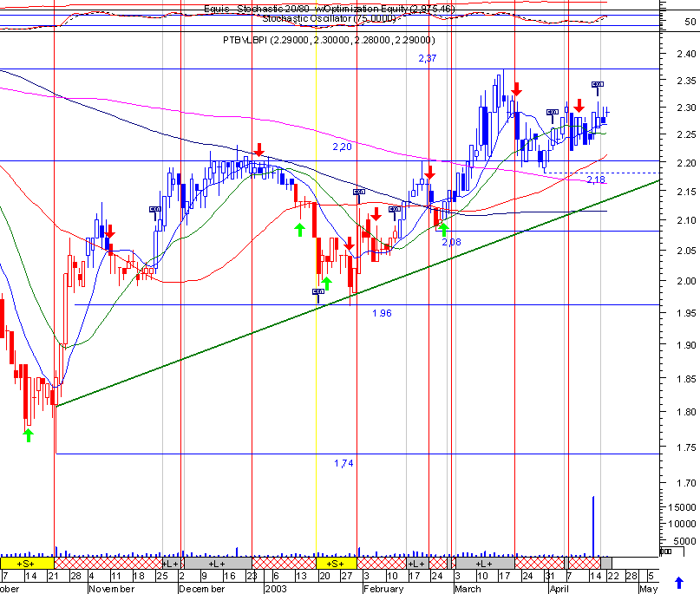Click the 2,20 price level label
This screenshot has width=700, height=594.
(x=342, y=147)
